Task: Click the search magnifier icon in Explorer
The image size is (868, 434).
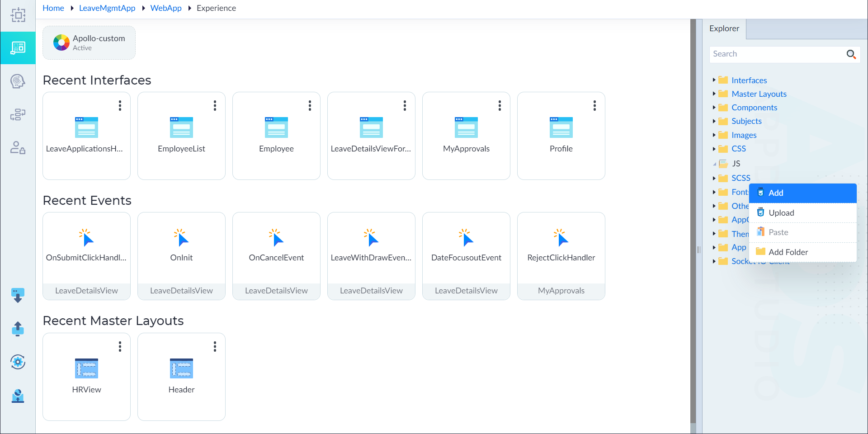Action: click(851, 54)
